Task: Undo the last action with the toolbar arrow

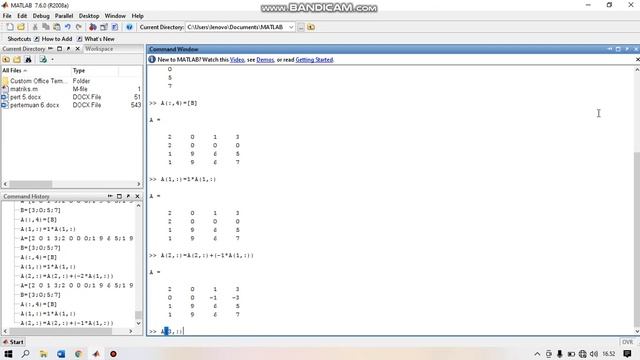Action: coord(68,27)
